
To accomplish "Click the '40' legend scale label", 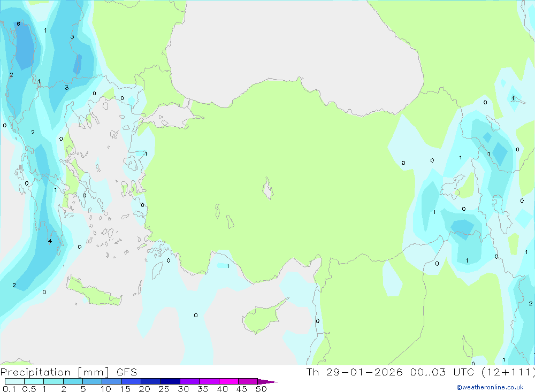I will 223,389.
